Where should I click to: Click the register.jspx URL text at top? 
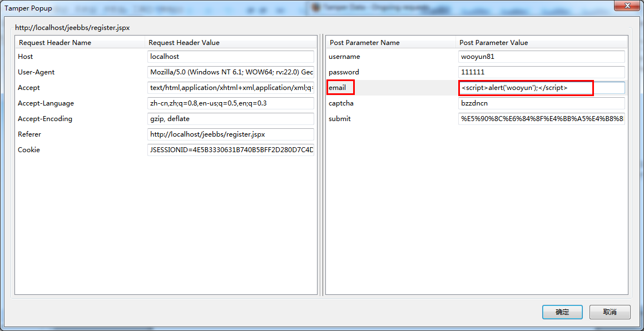(x=73, y=28)
